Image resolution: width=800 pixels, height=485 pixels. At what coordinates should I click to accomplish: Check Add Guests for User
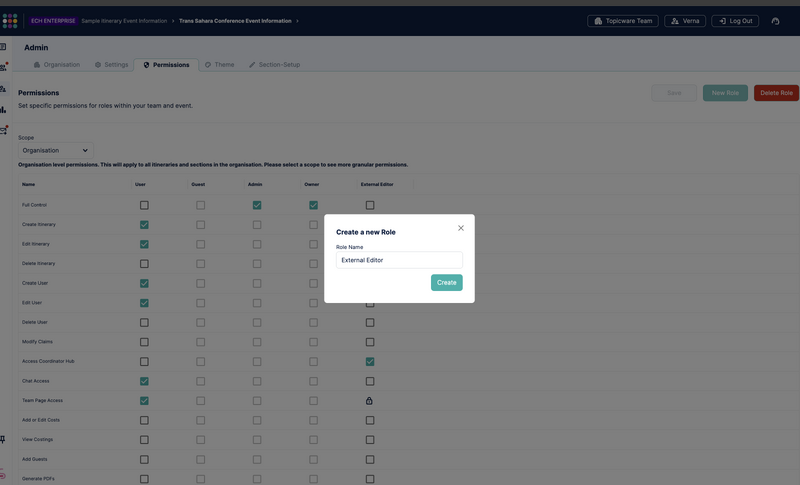(x=144, y=460)
